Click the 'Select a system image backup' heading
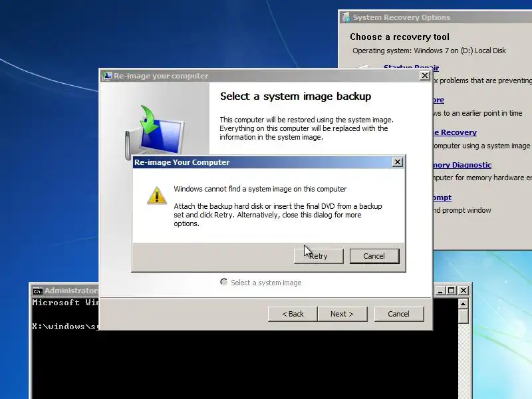The width and height of the screenshot is (532, 399). pyautogui.click(x=295, y=96)
